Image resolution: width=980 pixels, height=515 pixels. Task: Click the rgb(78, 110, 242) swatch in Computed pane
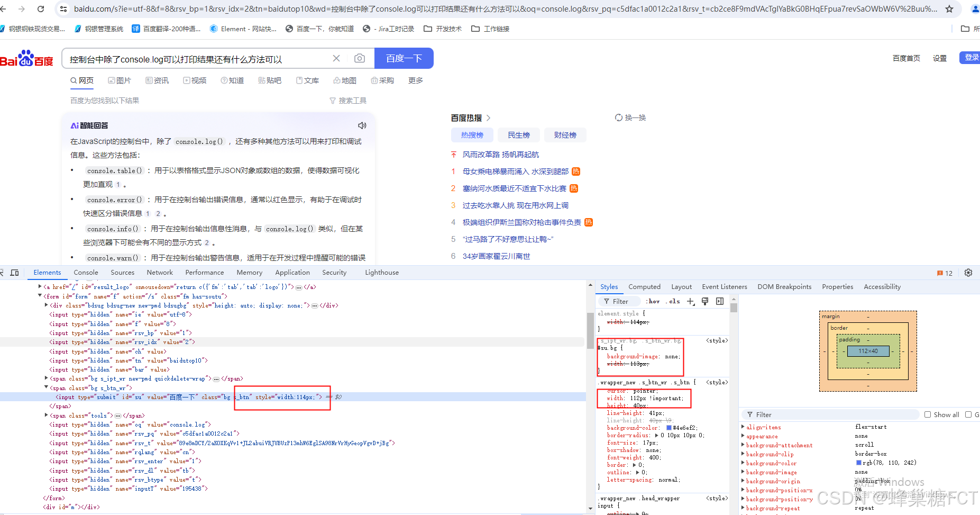(859, 463)
